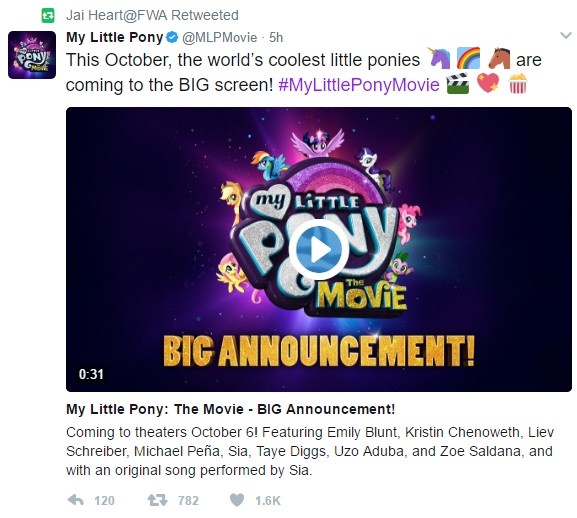Retweet using the retweet arrows icon
Image resolution: width=577 pixels, height=518 pixels.
click(x=157, y=500)
